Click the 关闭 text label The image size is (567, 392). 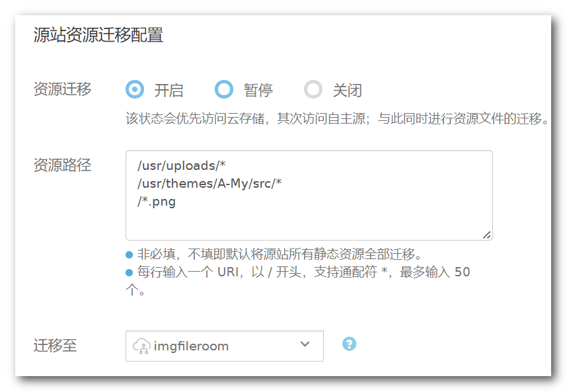click(x=347, y=91)
